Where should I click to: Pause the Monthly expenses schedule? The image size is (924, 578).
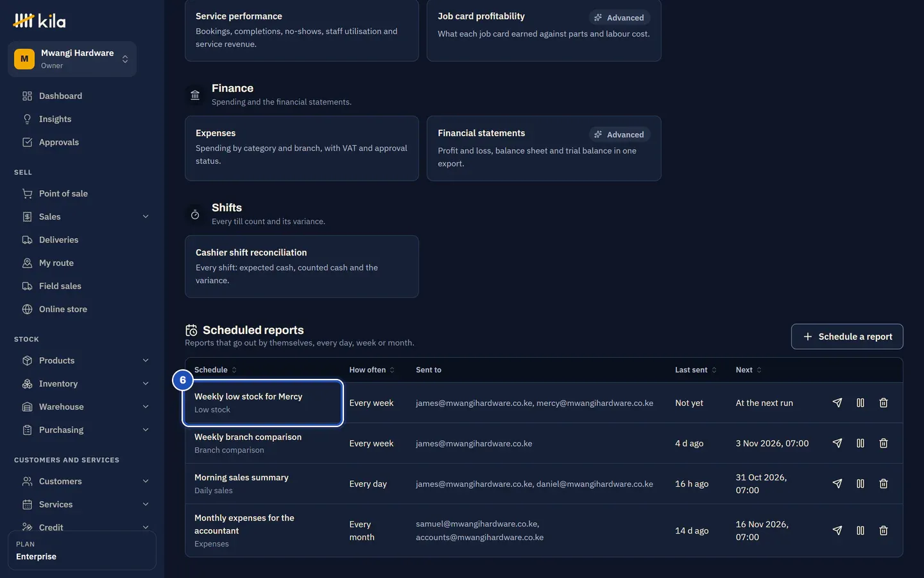coord(860,530)
